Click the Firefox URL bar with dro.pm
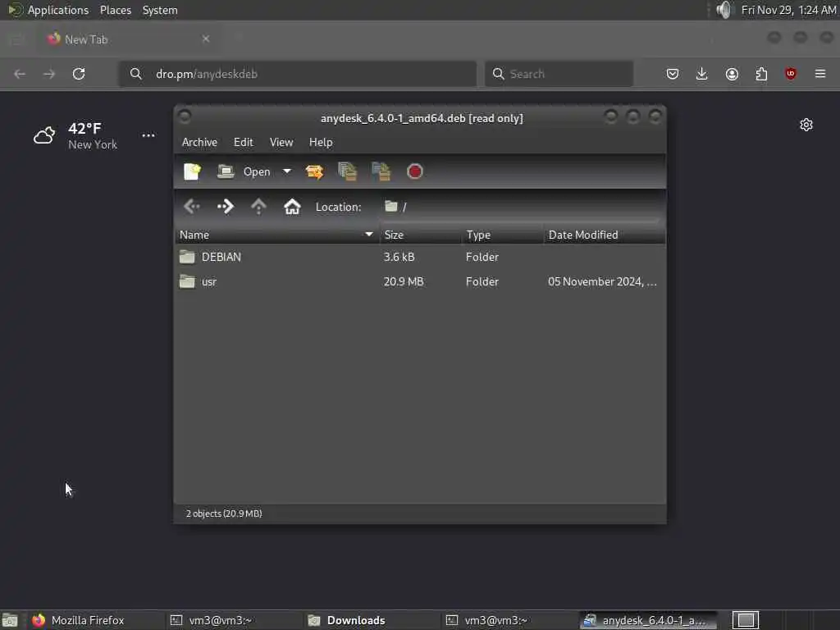This screenshot has height=630, width=840. click(298, 74)
